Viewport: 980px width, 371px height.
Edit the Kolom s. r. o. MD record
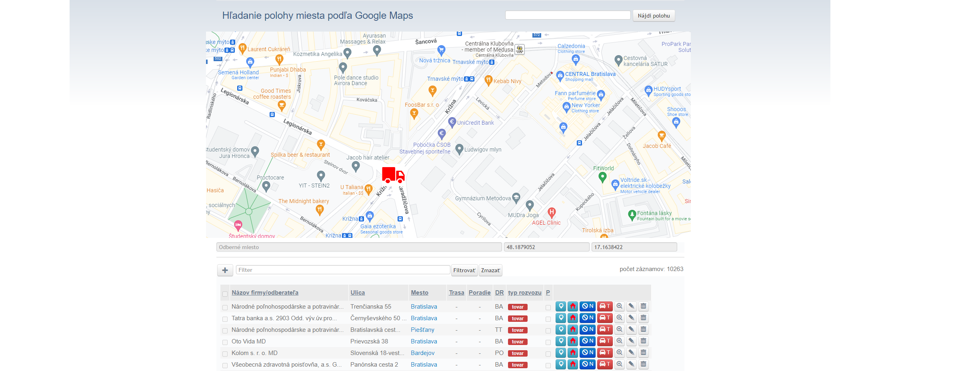632,353
